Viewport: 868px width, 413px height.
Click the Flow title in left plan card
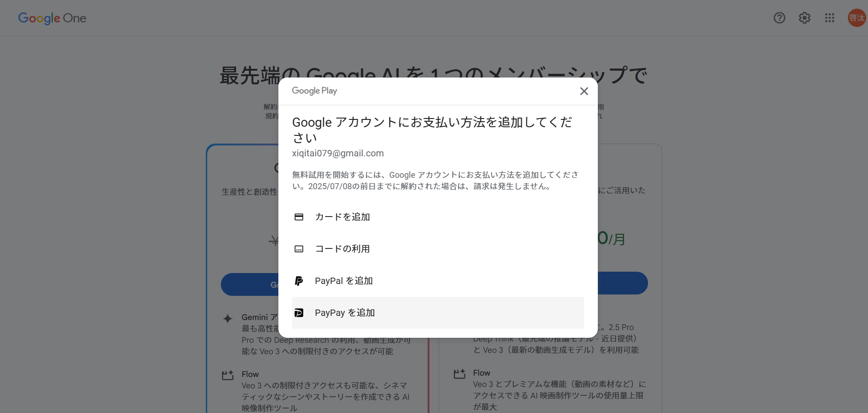click(250, 374)
